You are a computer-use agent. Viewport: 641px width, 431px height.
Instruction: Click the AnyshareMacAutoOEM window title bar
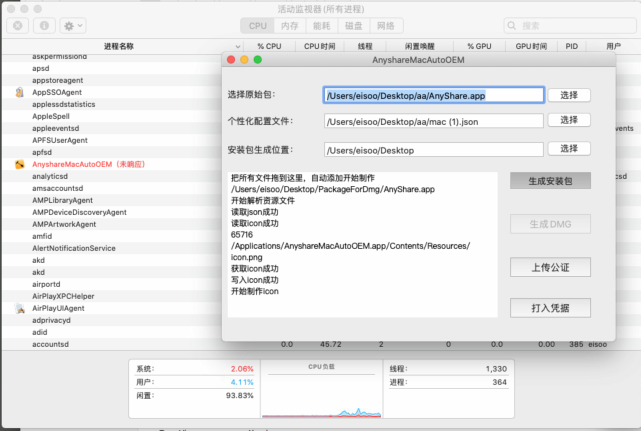point(419,60)
